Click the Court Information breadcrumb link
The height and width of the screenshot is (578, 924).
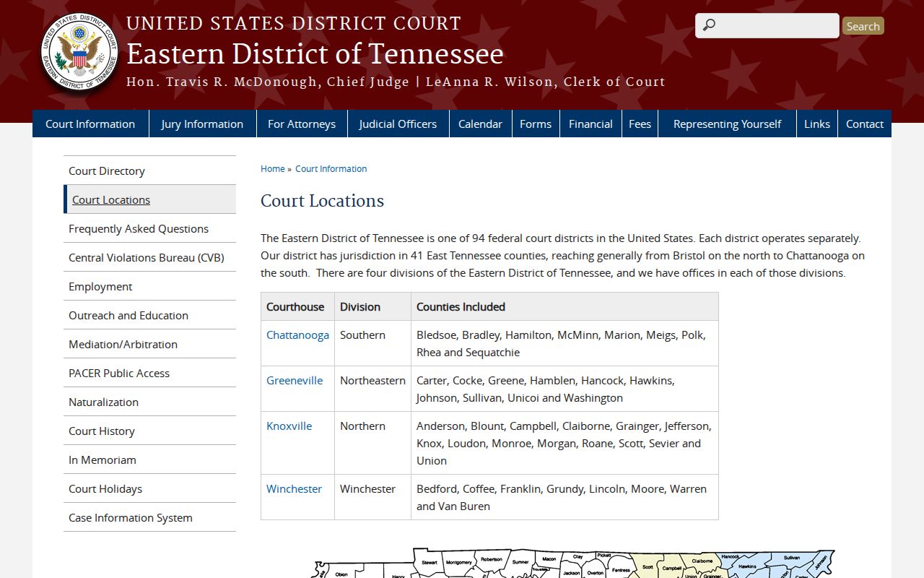tap(331, 168)
